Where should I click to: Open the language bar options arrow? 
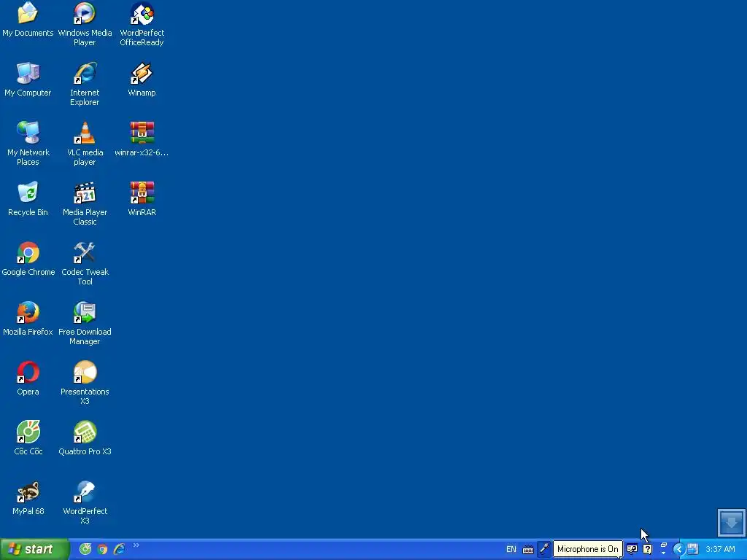click(x=663, y=553)
